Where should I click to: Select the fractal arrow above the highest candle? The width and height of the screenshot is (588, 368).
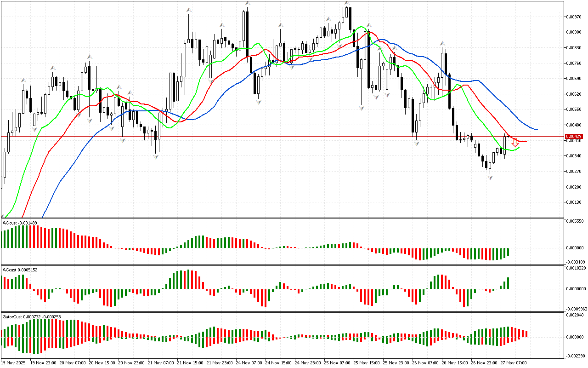click(347, 4)
